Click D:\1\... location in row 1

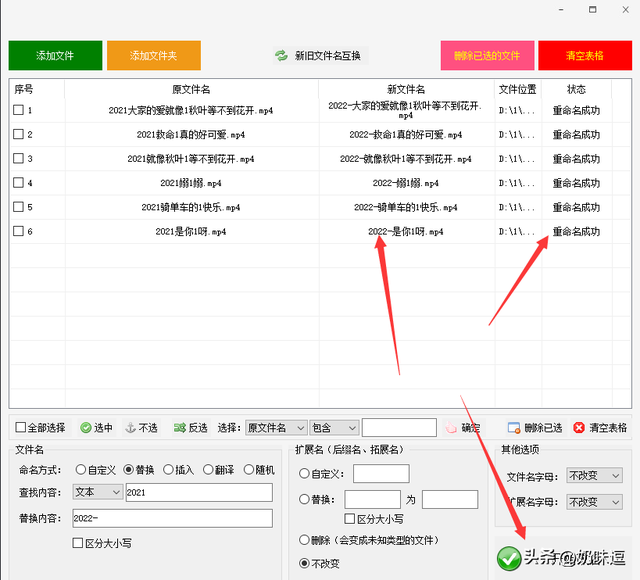517,110
